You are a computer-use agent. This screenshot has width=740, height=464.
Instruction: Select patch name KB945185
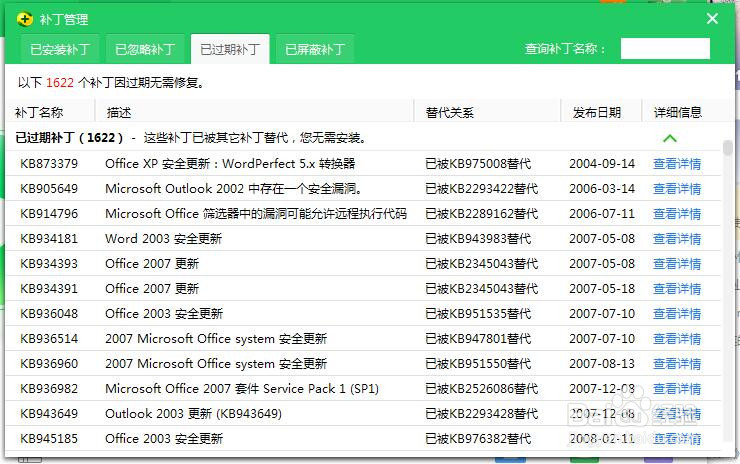(x=49, y=439)
